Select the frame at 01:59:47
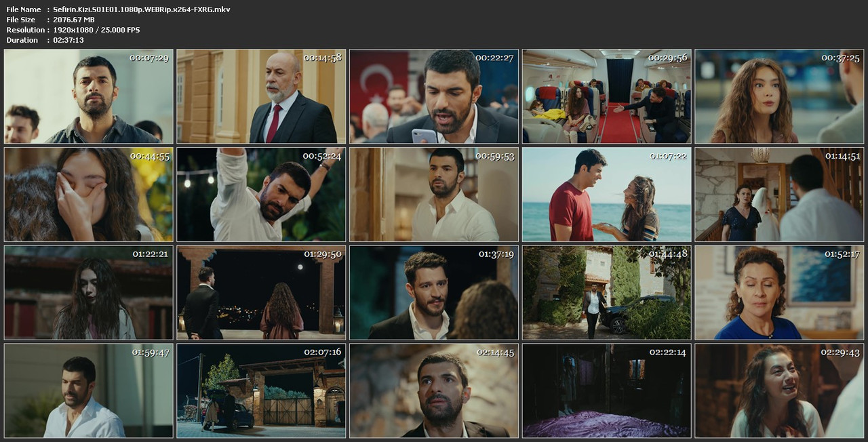The width and height of the screenshot is (868, 442). pos(89,391)
